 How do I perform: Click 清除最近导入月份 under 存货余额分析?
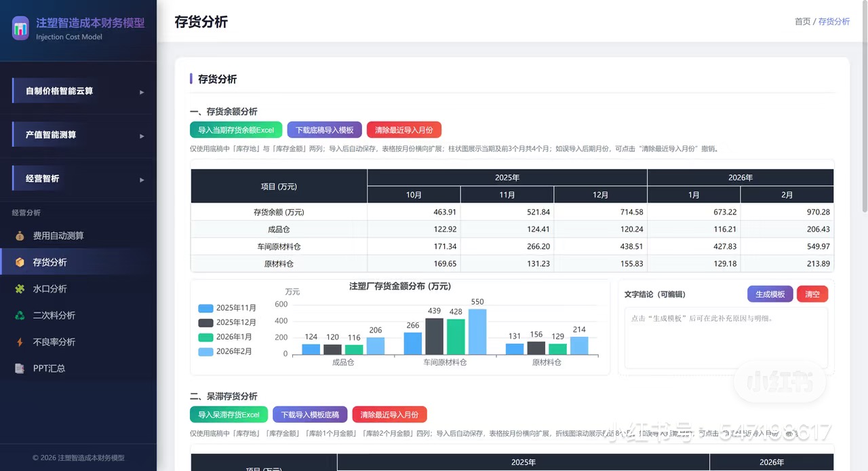click(404, 130)
